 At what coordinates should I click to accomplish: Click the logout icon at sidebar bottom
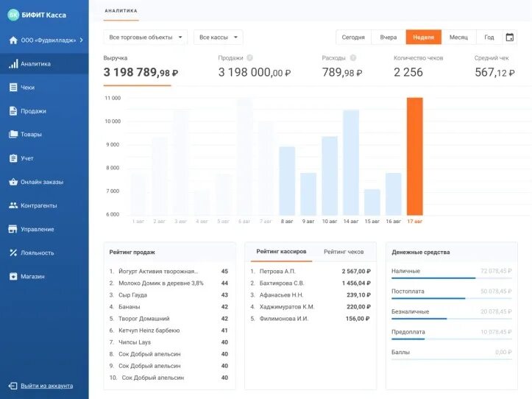pyautogui.click(x=13, y=386)
